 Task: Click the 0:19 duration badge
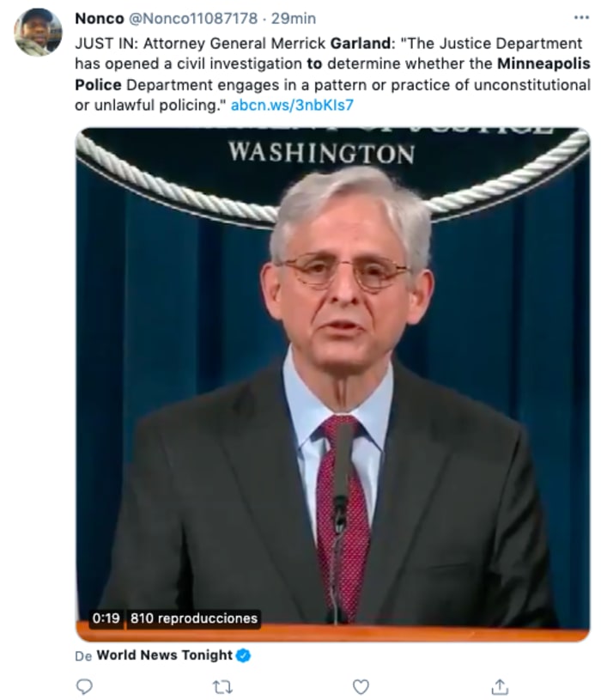click(x=106, y=618)
